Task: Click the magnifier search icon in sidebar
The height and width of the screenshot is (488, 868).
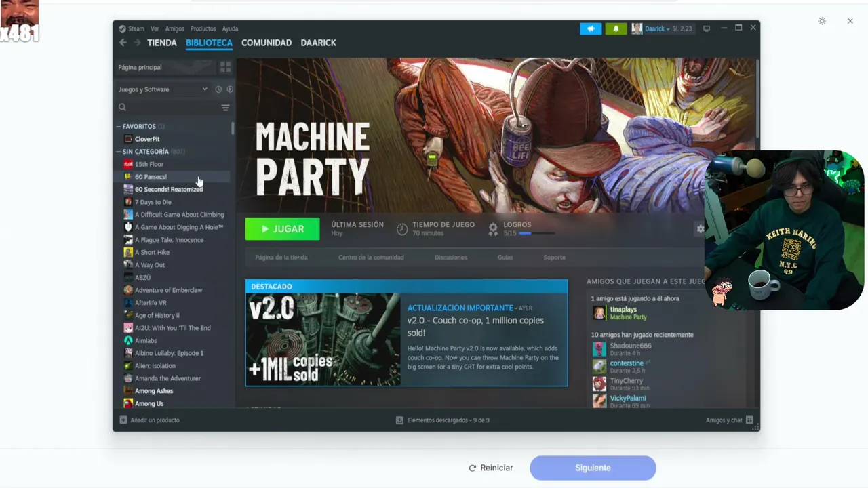Action: tap(123, 107)
